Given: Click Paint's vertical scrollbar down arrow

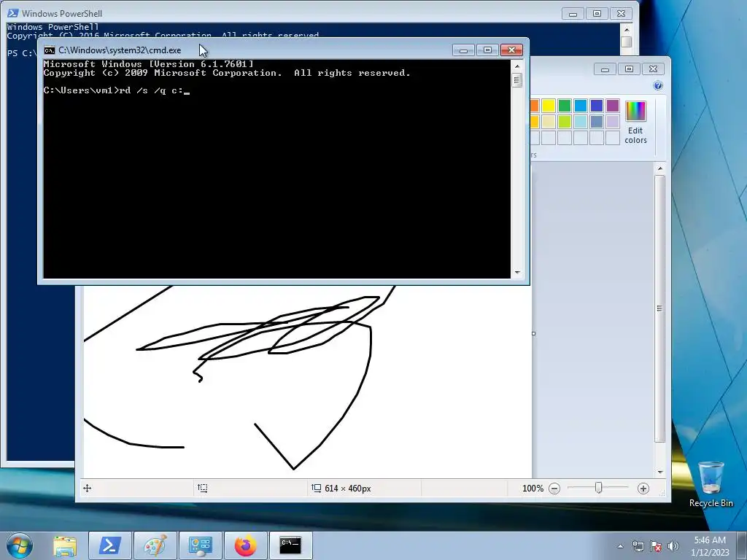Looking at the screenshot, I should point(660,472).
